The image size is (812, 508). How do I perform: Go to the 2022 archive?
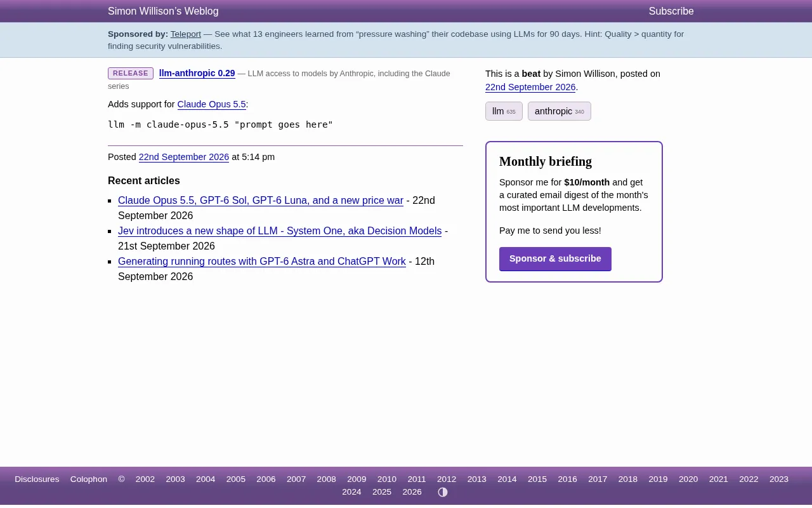[749, 479]
